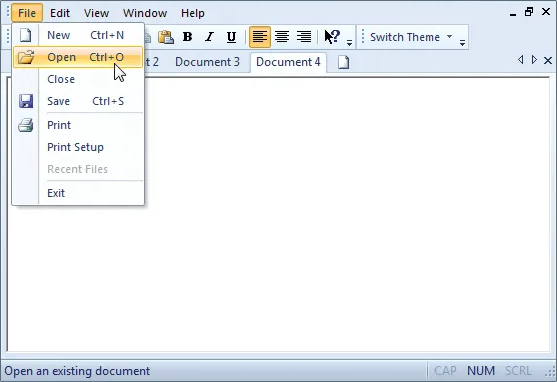
Task: Toggle Italic formatting
Action: click(210, 37)
